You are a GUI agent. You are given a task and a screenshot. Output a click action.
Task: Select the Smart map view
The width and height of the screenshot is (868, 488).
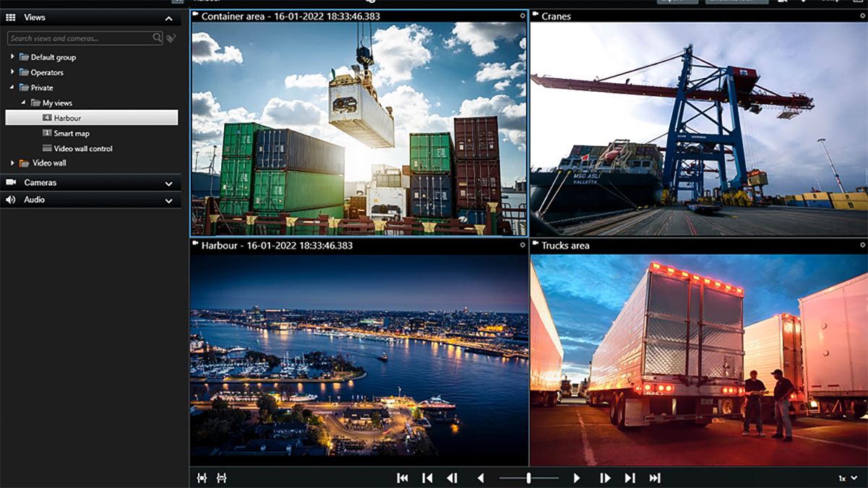[72, 133]
